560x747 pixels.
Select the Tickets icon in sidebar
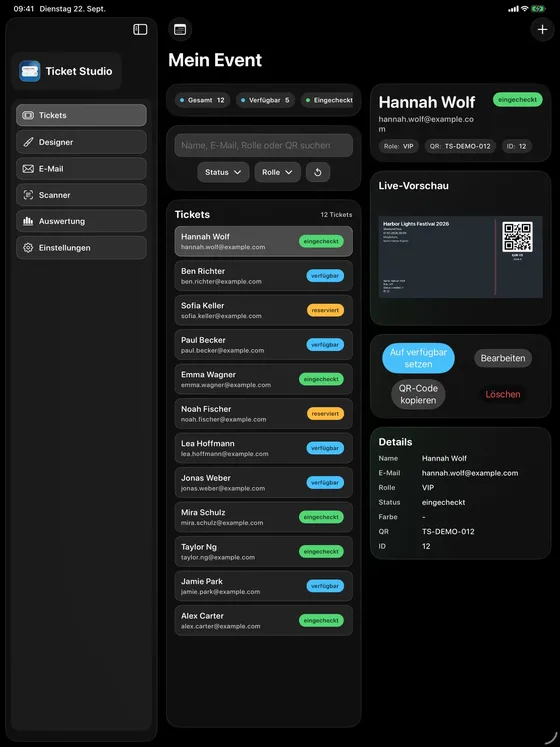pos(28,115)
